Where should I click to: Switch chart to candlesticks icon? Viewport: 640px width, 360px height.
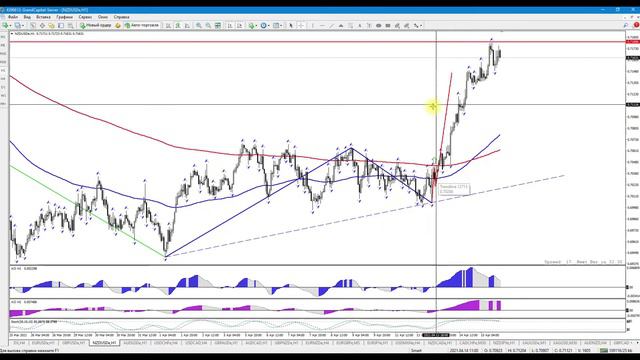click(x=178, y=25)
